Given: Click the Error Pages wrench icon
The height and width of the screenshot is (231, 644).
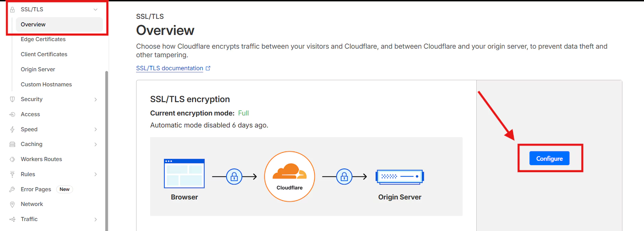Looking at the screenshot, I should click(12, 190).
